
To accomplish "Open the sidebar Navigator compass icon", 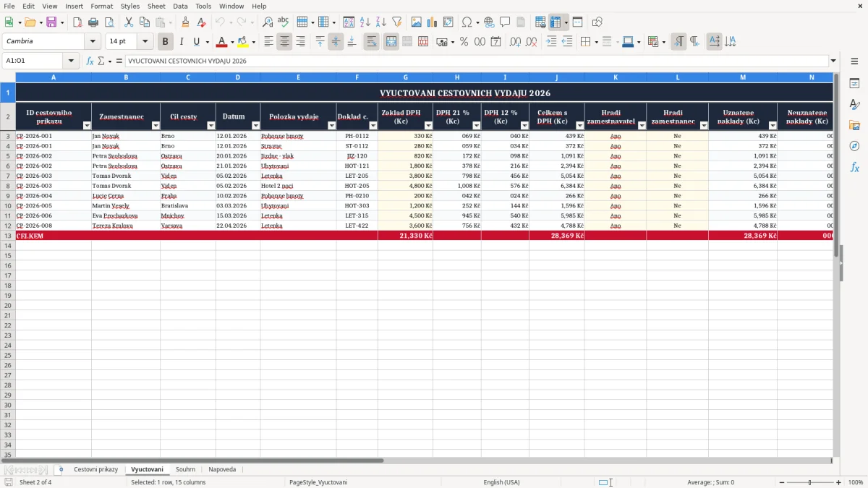I will tap(854, 146).
